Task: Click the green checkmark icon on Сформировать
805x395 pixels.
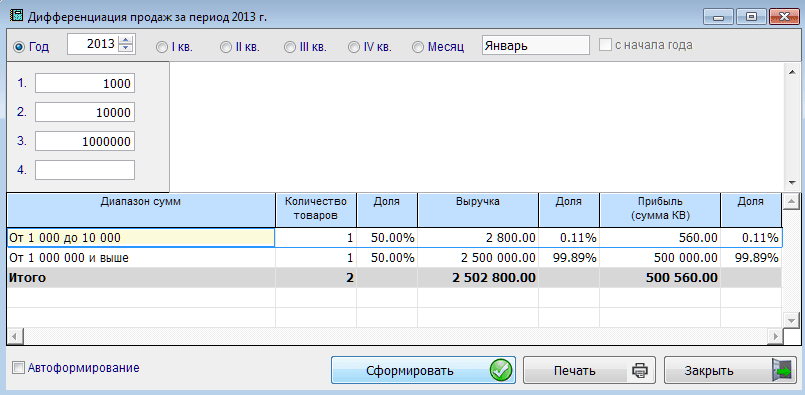Action: click(x=501, y=370)
